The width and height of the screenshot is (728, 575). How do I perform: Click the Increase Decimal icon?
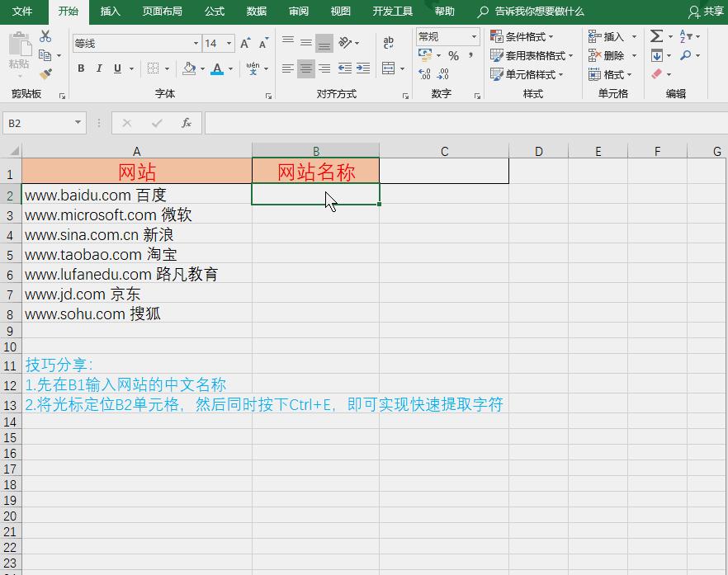[x=426, y=73]
